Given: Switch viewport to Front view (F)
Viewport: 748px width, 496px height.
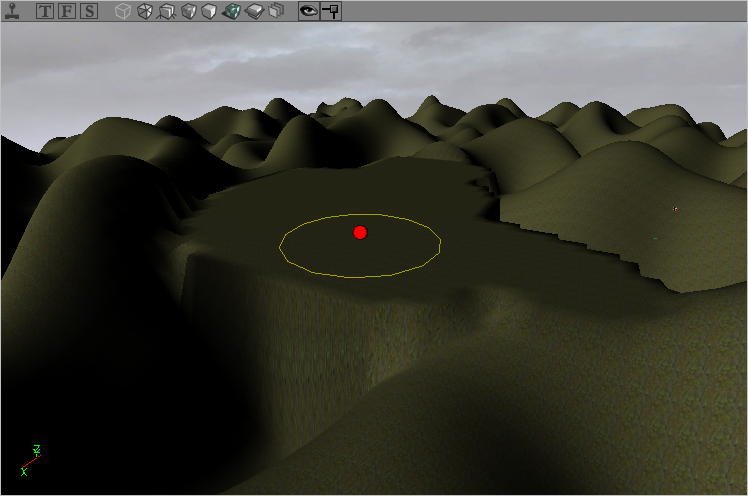Looking at the screenshot, I should [x=67, y=12].
